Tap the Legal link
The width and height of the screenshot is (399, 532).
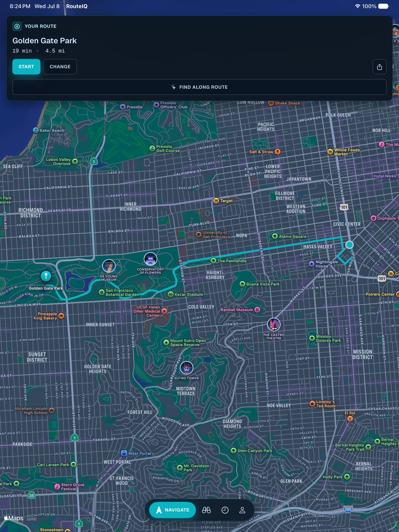click(32, 518)
